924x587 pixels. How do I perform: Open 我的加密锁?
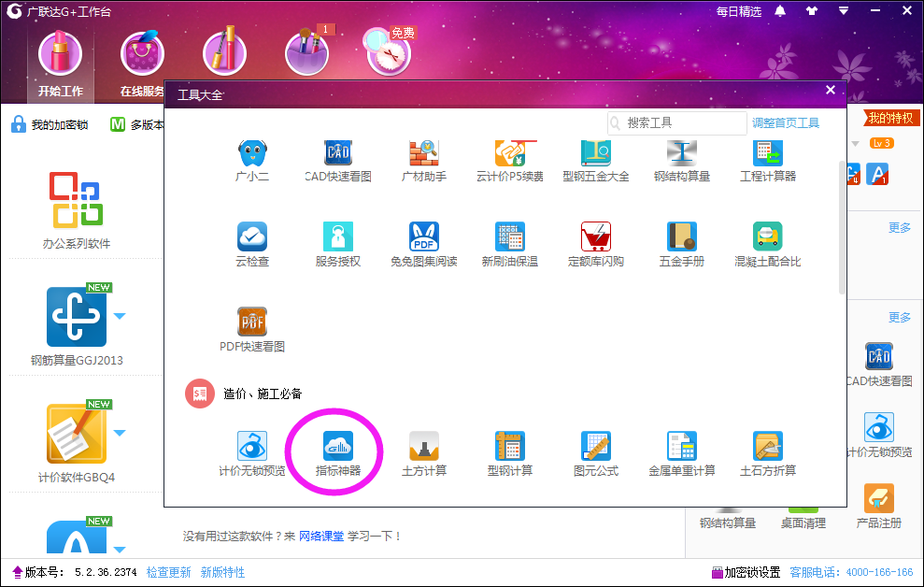pos(50,124)
